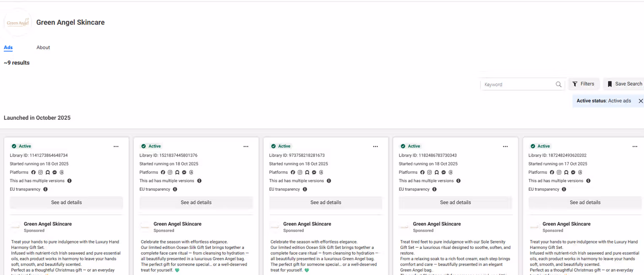See ad details for ad 1872482493620202
Viewport: 644px width, 275px height.
coord(585,202)
